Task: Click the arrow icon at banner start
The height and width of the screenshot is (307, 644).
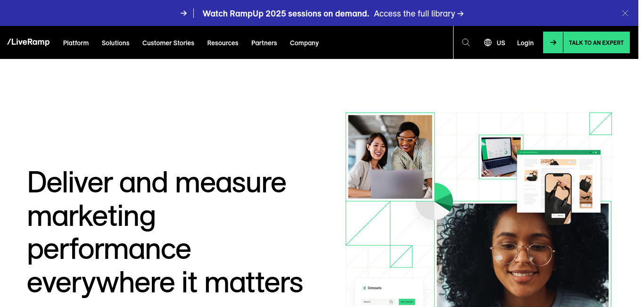Action: [x=183, y=13]
